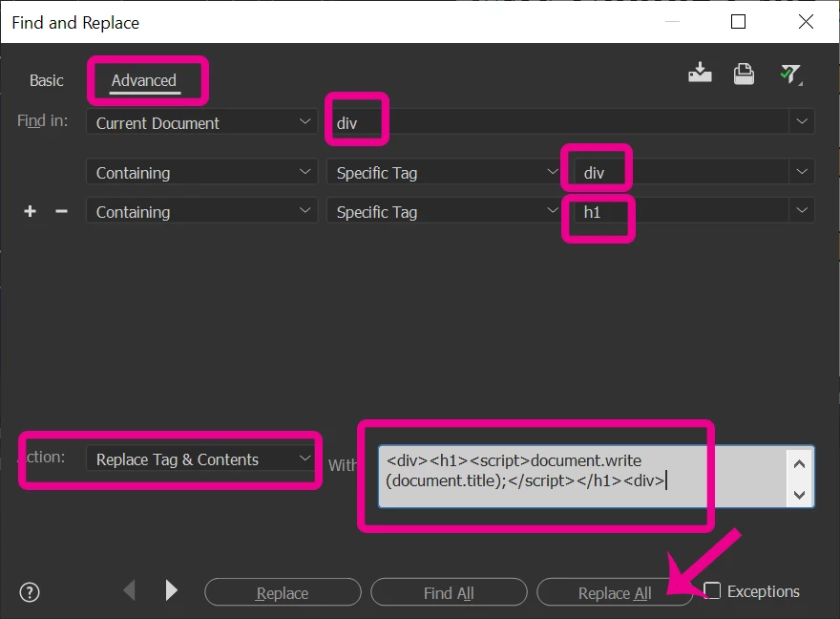Click the scroll down arrow in With box

[799, 494]
